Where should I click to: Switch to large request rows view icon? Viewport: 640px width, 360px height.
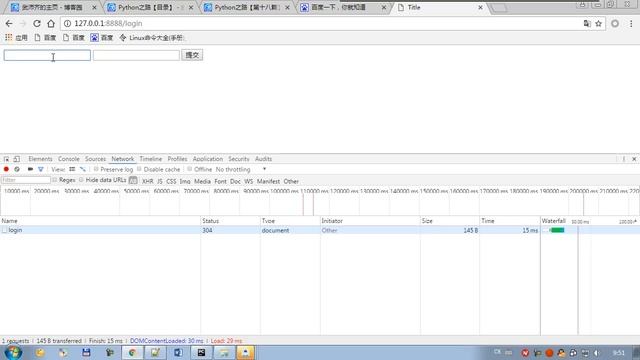tap(72, 169)
